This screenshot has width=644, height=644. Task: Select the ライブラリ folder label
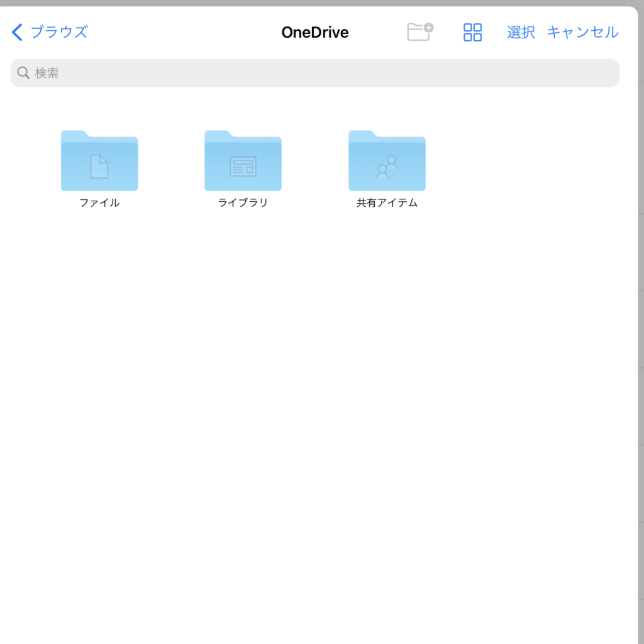coord(243,203)
